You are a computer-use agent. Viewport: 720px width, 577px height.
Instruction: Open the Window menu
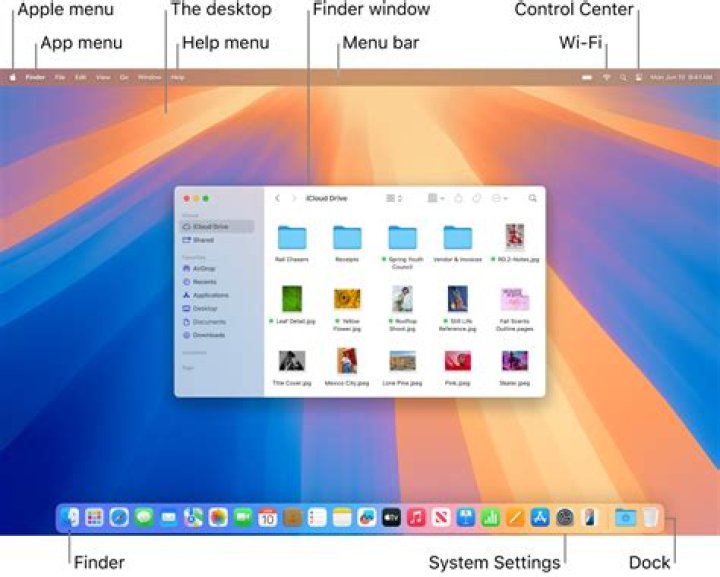150,78
